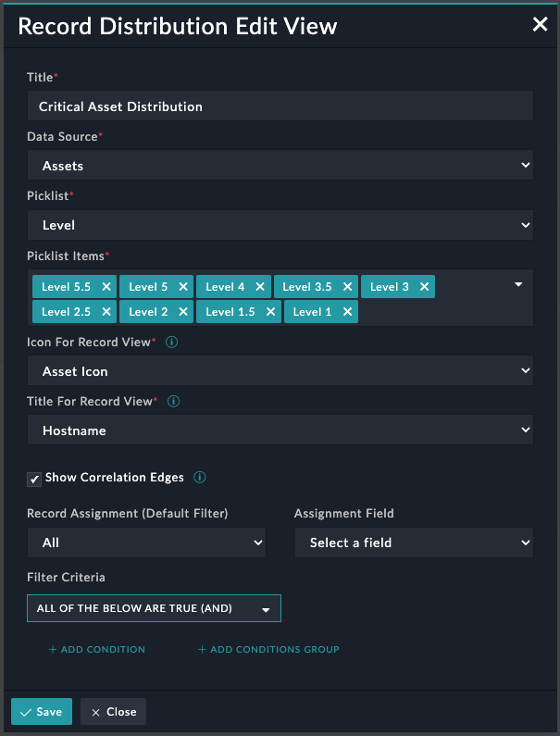Viewport: 560px width, 736px height.
Task: Open the Assignment Field dropdown
Action: coord(414,543)
